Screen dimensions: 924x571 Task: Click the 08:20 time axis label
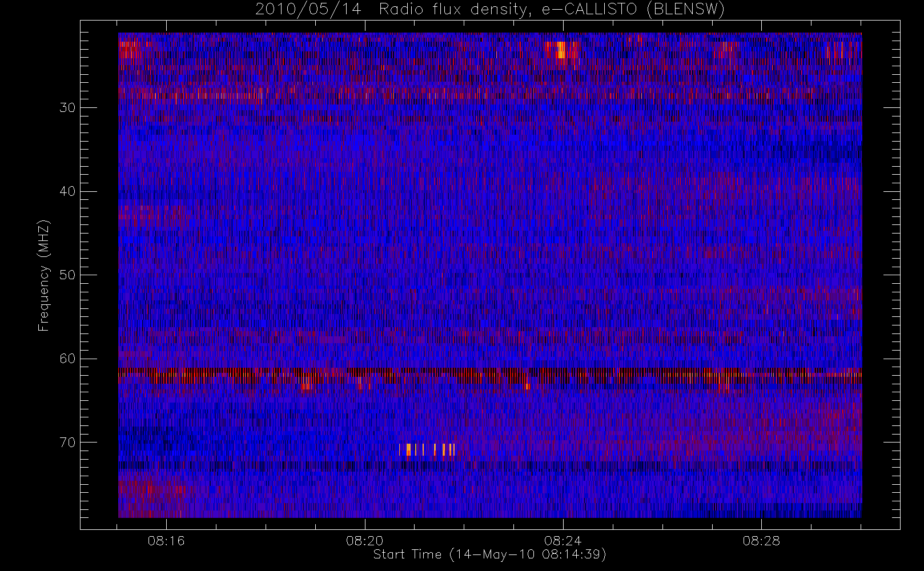pyautogui.click(x=364, y=541)
